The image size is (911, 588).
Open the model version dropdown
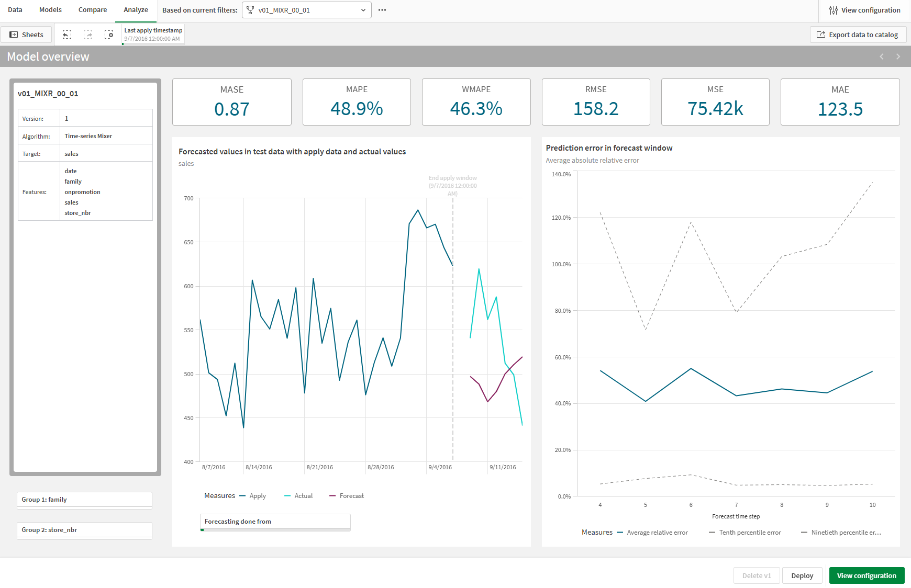click(362, 9)
